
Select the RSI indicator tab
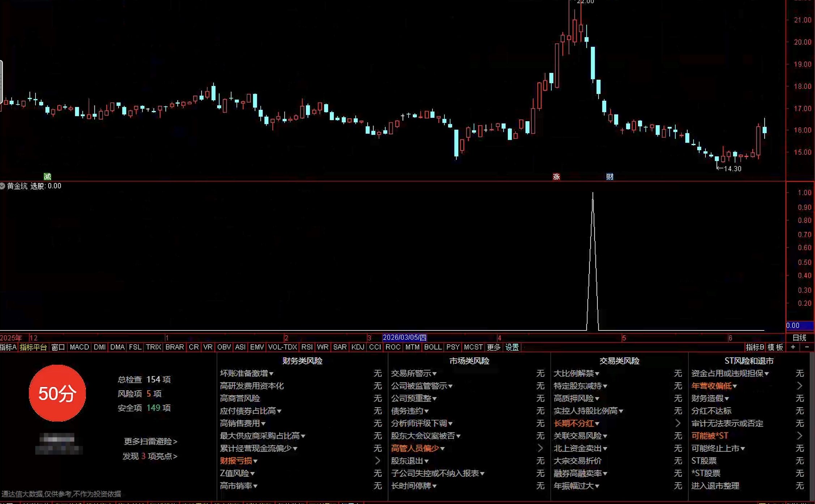(307, 347)
